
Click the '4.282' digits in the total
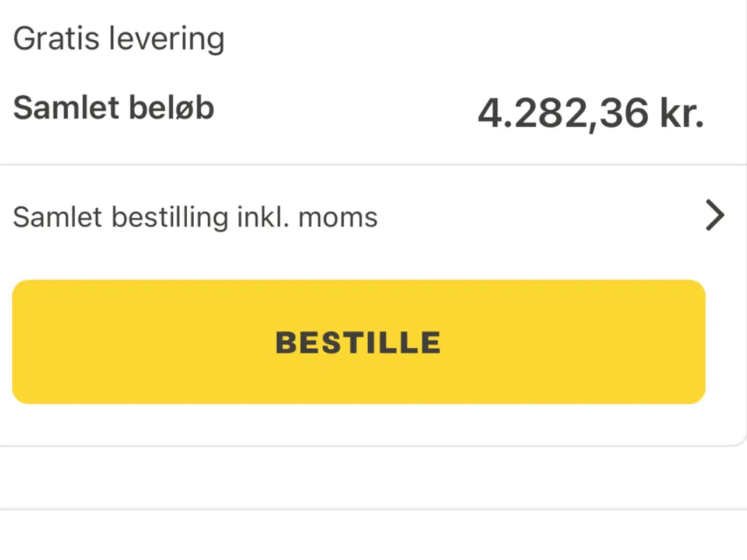pos(532,113)
